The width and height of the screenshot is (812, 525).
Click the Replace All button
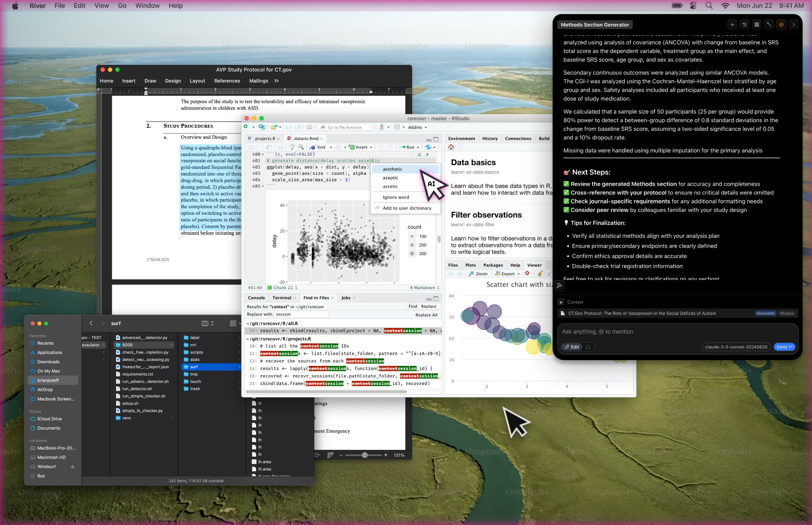coord(426,315)
